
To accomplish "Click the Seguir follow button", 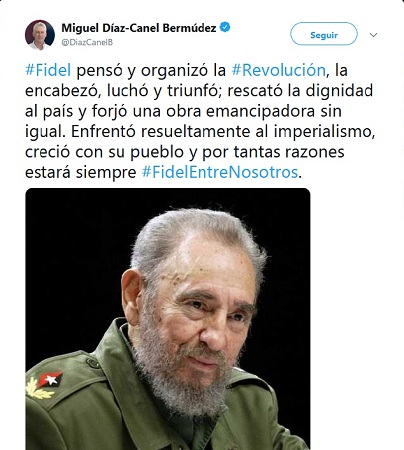I will pyautogui.click(x=324, y=34).
